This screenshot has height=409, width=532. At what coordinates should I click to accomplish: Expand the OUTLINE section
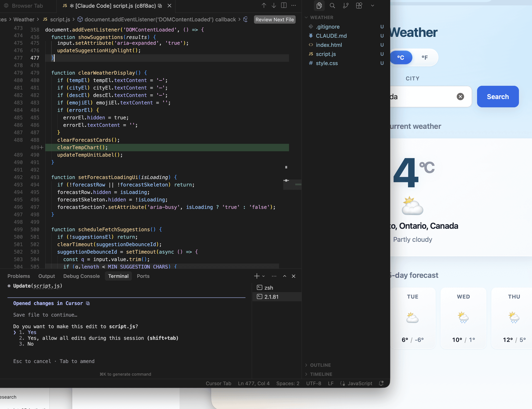[x=320, y=365]
